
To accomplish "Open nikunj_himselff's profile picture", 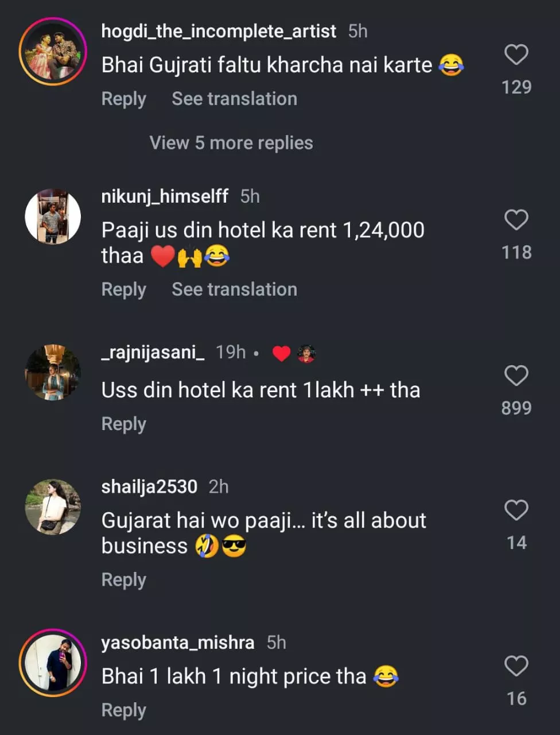I will (53, 216).
